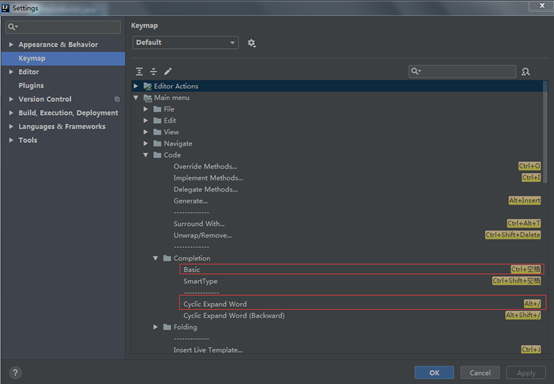554x384 pixels.
Task: Click the Ctrl+Shift+Delete shortcut label
Action: point(513,235)
